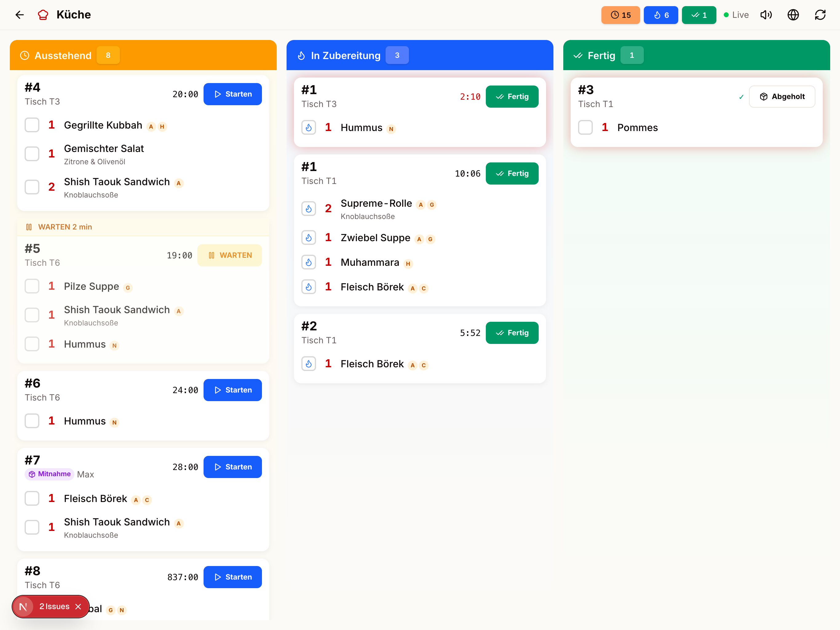Click the blue in-preparation counter 6
The height and width of the screenshot is (630, 840).
tap(661, 15)
